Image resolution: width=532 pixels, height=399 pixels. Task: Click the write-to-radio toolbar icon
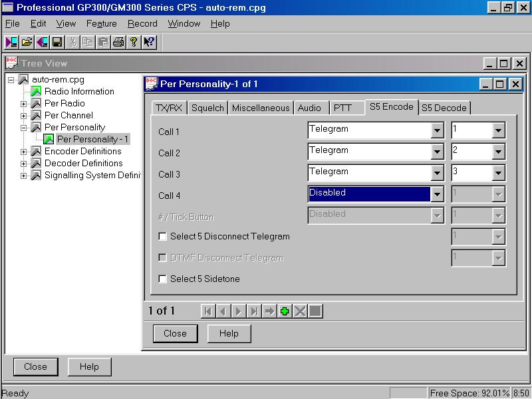tap(43, 42)
